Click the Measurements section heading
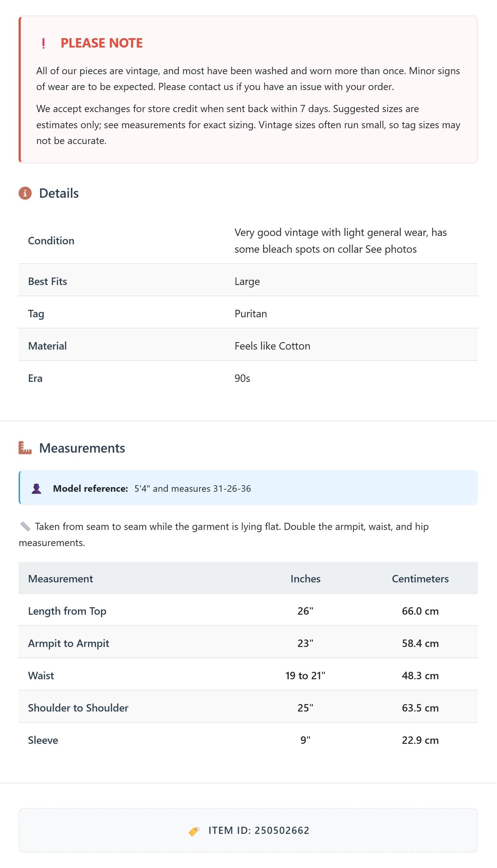Image resolution: width=497 pixels, height=868 pixels. pos(82,448)
